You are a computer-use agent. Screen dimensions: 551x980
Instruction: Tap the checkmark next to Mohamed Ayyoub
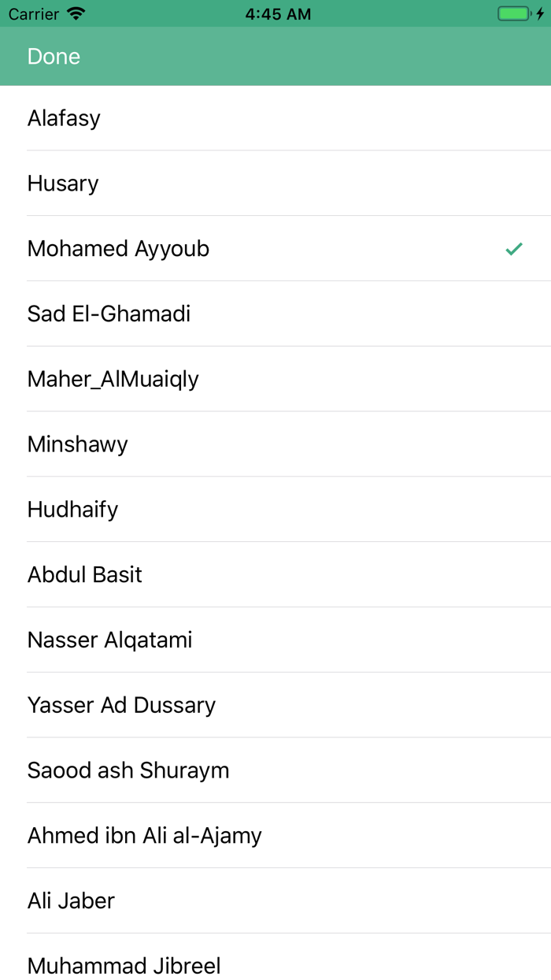pyautogui.click(x=514, y=248)
